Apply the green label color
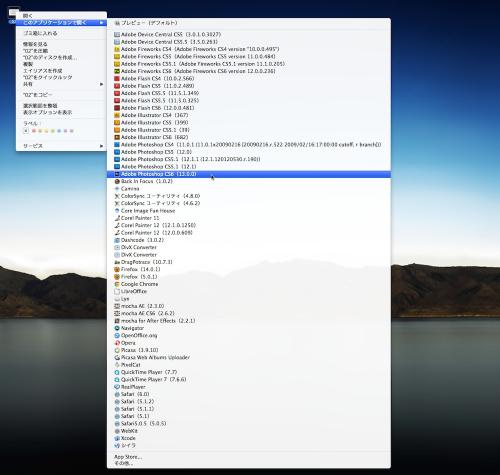This screenshot has width=500, height=475. pyautogui.click(x=53, y=131)
